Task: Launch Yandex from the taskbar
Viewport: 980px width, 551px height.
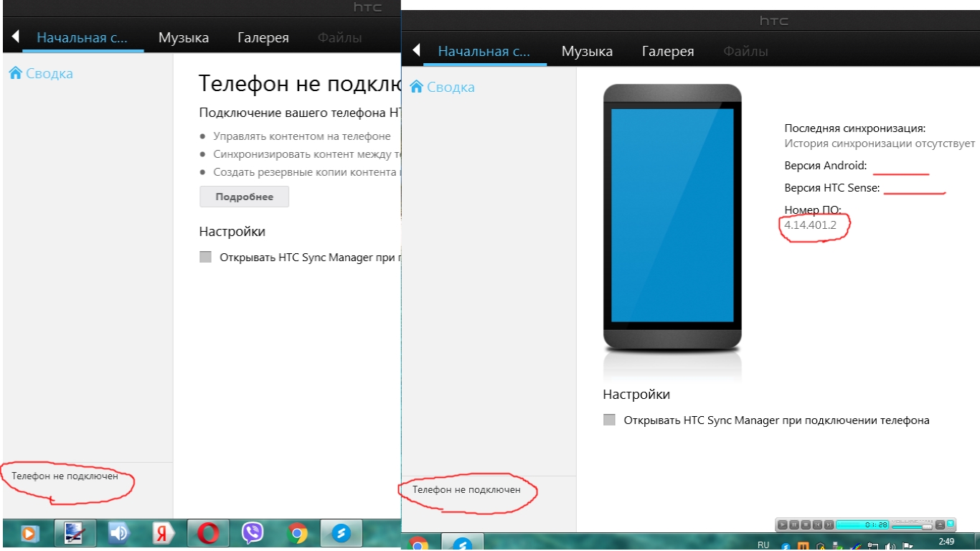Action: point(164,533)
